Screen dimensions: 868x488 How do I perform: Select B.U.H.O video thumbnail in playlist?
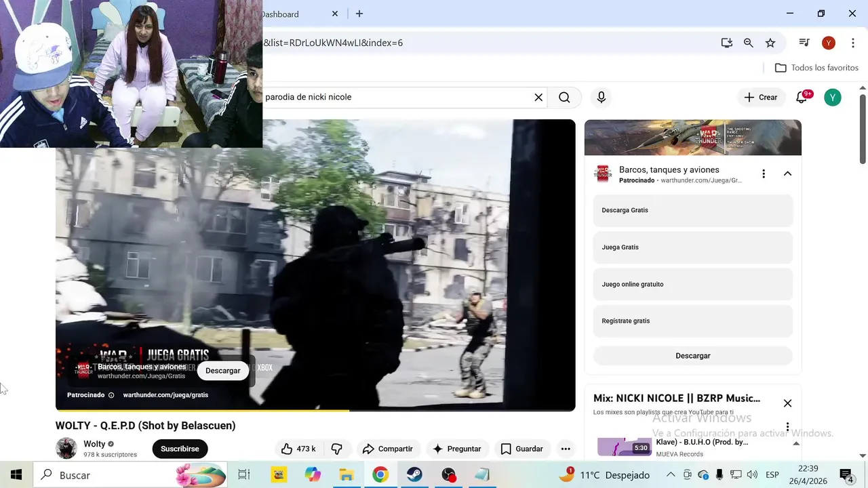[625, 447]
